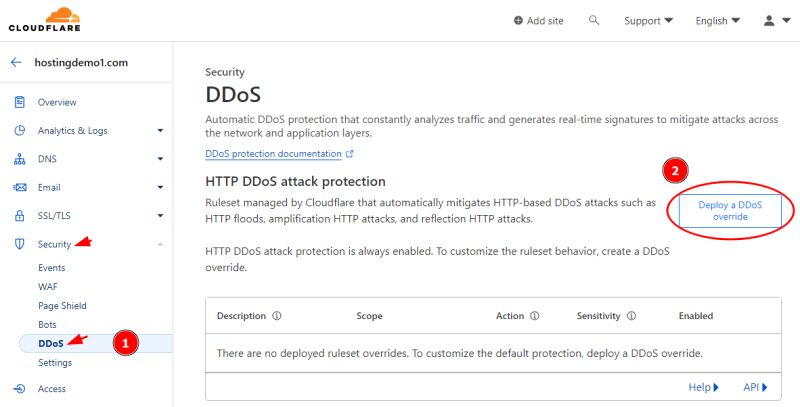Select SSL/TLS in the sidebar
800x407 pixels.
click(x=54, y=216)
